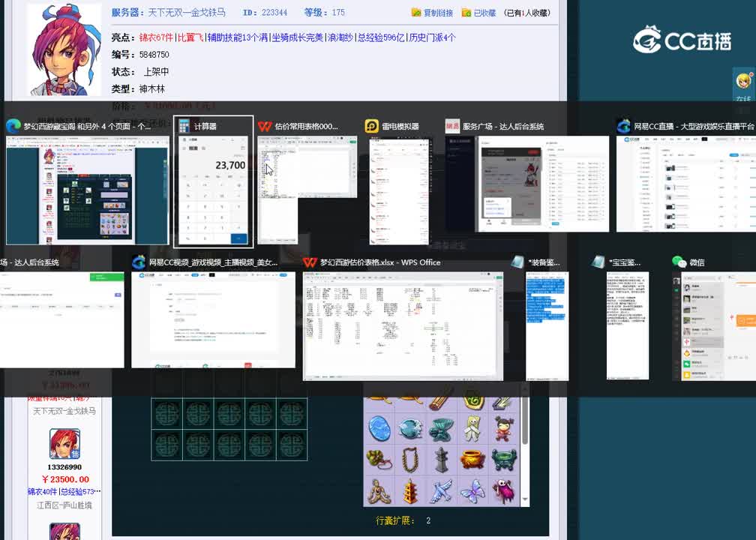
Task: Click the grey stone lantern item
Action: (441, 460)
